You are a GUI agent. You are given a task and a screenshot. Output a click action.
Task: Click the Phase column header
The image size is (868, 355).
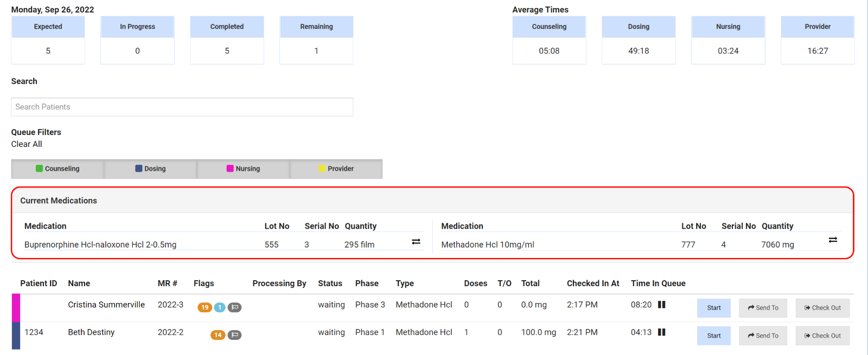tap(367, 283)
